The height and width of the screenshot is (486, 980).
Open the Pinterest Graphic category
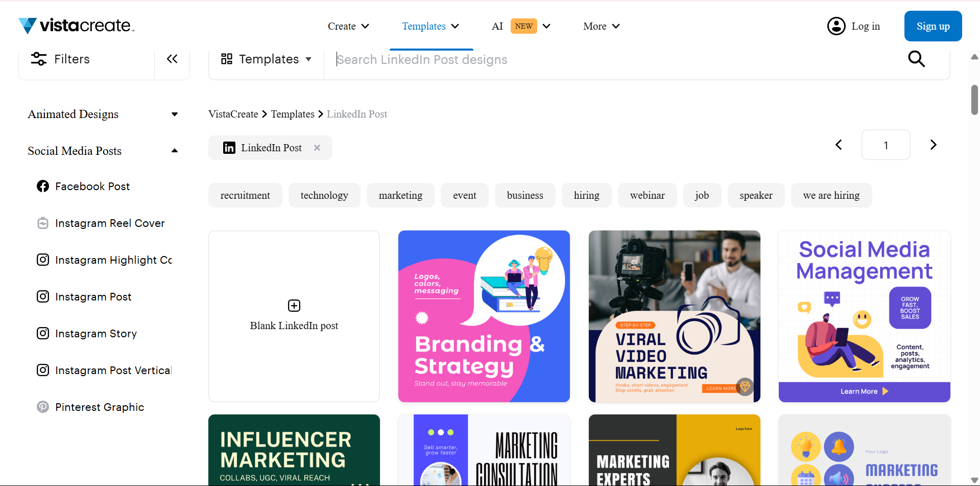99,407
